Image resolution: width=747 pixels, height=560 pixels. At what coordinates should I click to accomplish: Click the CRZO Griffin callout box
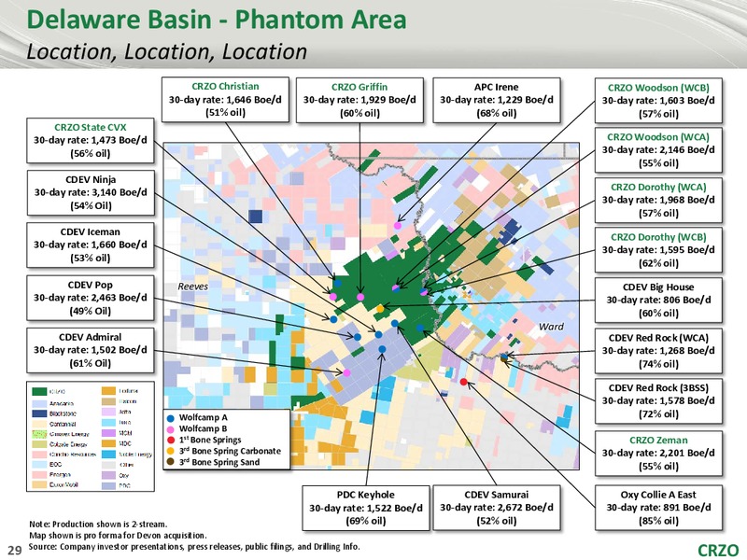[359, 100]
